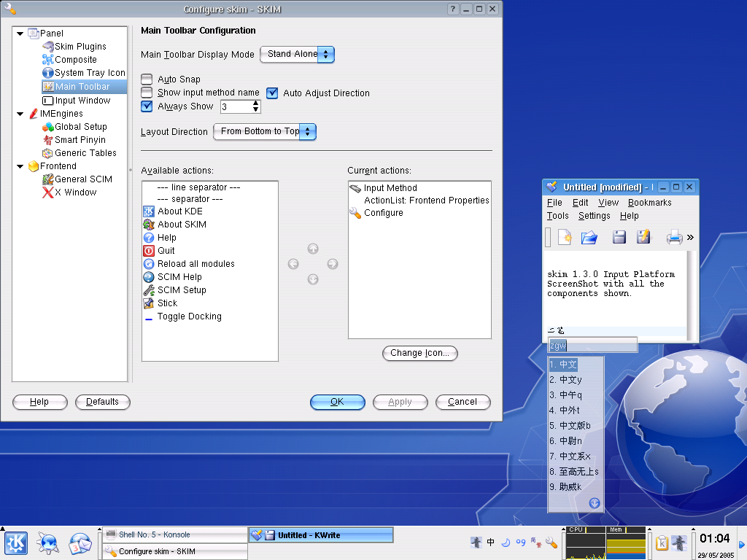The width and height of the screenshot is (747, 560).
Task: Open the KDE K menu button
Action: tap(16, 543)
